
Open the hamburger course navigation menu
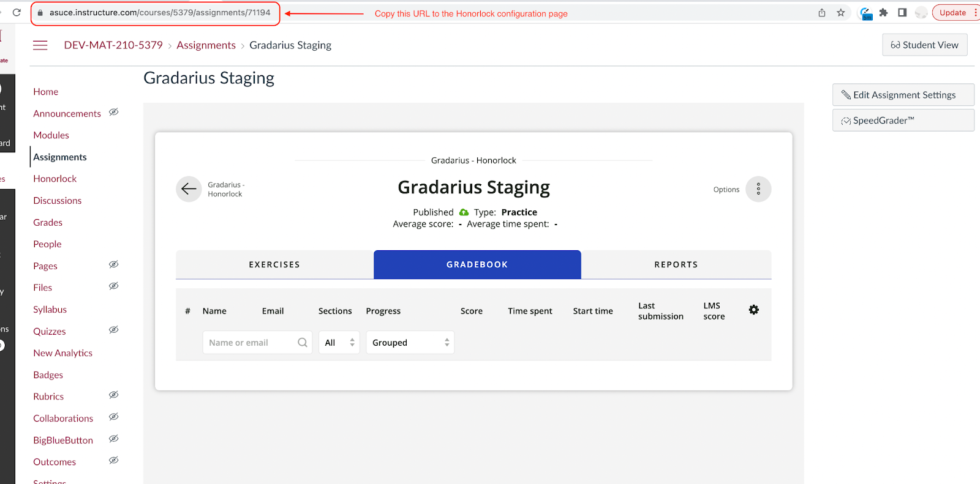click(x=40, y=45)
